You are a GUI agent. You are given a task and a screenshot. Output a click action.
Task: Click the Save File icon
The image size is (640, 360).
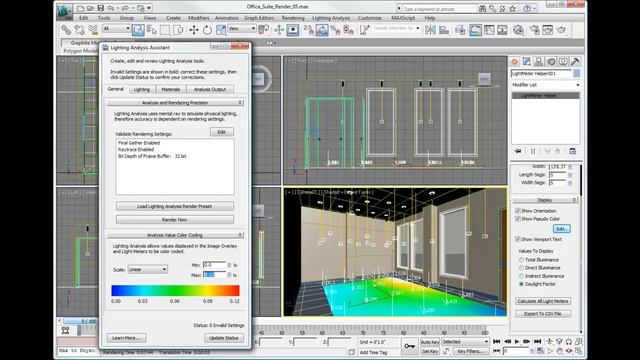[x=100, y=8]
